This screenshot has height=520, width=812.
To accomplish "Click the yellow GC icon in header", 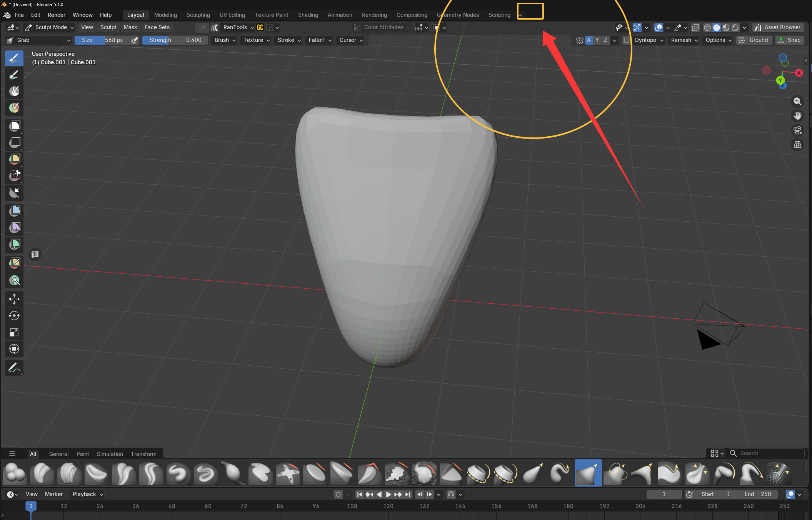I will point(260,27).
